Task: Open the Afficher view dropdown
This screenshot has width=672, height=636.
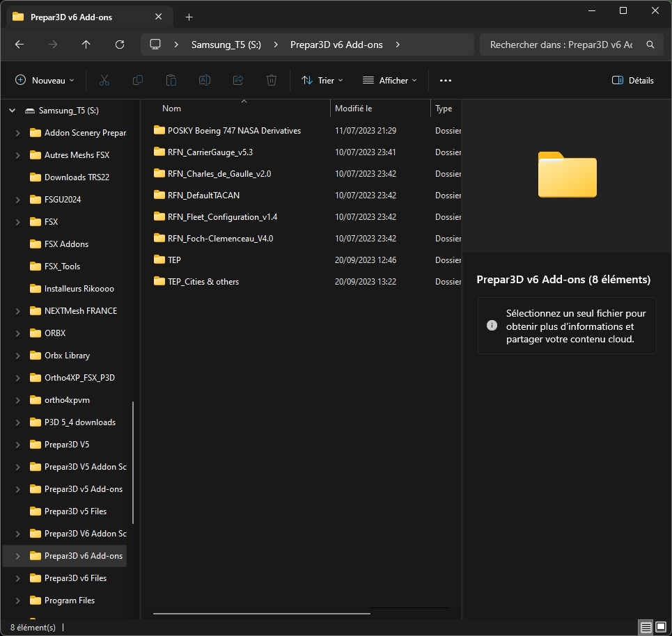Action: [x=390, y=81]
